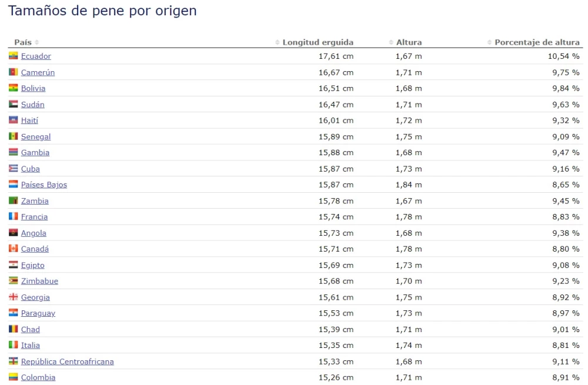Select the value 17,61 cm
This screenshot has width=588, height=385.
coord(336,56)
